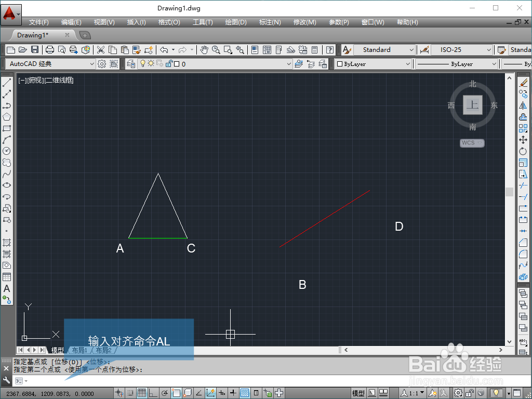Toggle ortho mode in status bar

[x=153, y=393]
